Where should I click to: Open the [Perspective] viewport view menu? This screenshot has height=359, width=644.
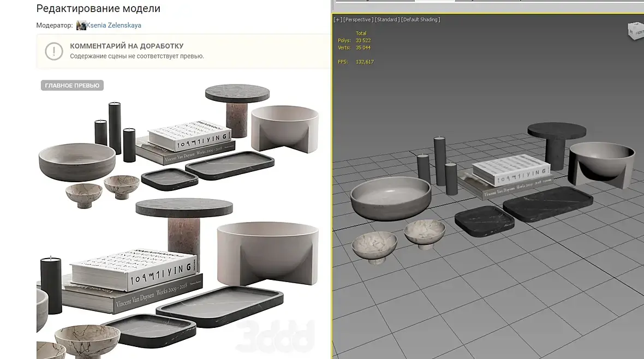(358, 20)
